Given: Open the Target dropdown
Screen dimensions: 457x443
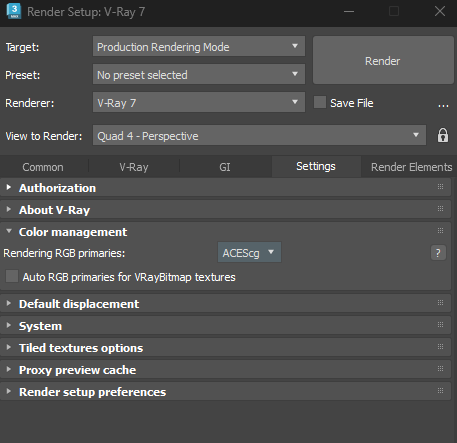Looking at the screenshot, I should coord(199,46).
